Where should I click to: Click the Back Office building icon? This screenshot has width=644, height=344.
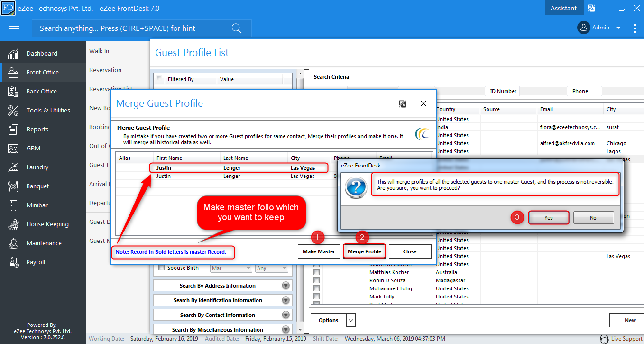click(x=13, y=92)
